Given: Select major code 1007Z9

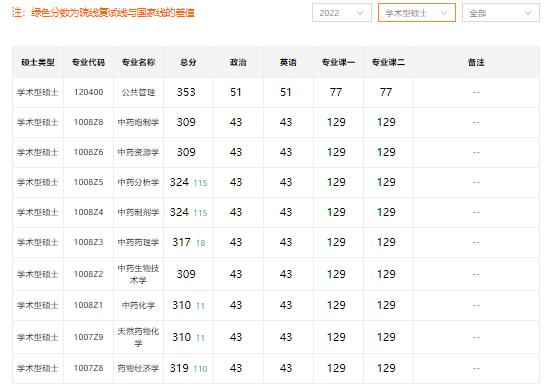Looking at the screenshot, I should click(88, 337).
